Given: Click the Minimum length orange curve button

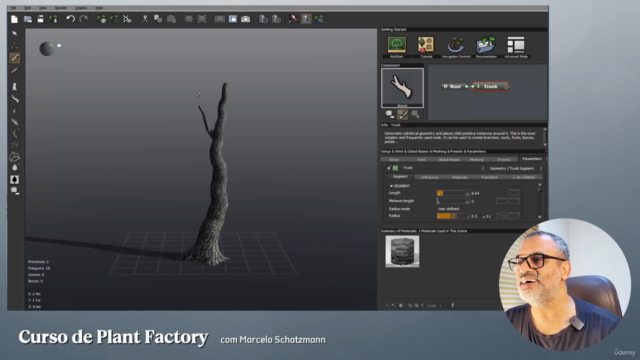Looking at the screenshot, I should click(501, 201).
